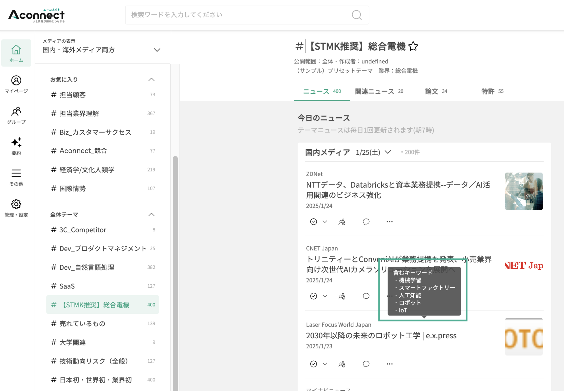This screenshot has width=564, height=392.
Task: Select the Biz_カスタマーサクセス theme
Action: coord(103,132)
